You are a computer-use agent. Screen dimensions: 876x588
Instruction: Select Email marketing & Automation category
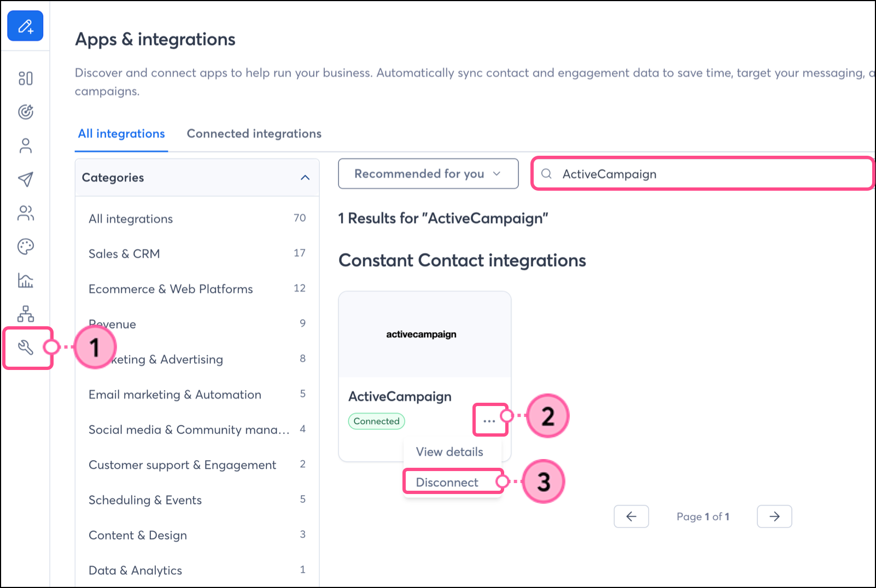197,395
